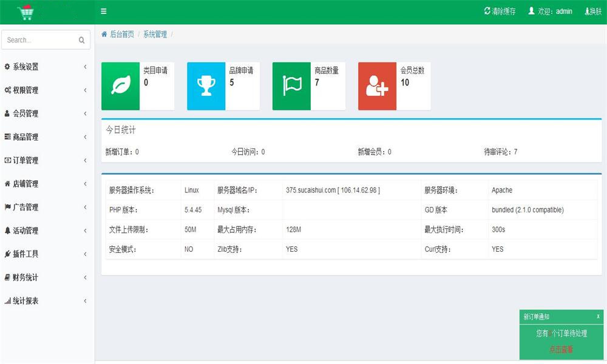Image resolution: width=607 pixels, height=364 pixels.
Task: Open the 财务统计 sidebar menu
Action: tap(47, 277)
